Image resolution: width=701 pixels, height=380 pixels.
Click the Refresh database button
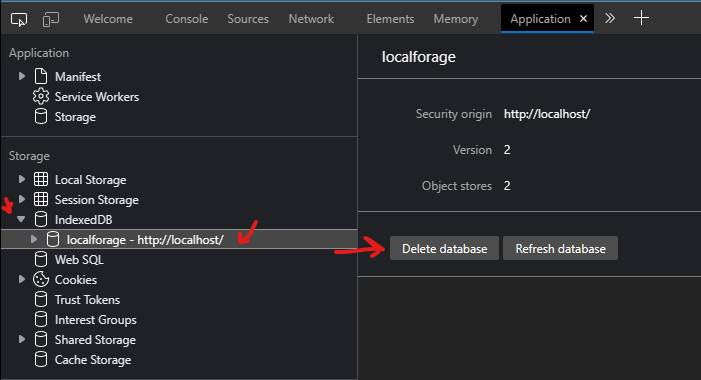[561, 249]
